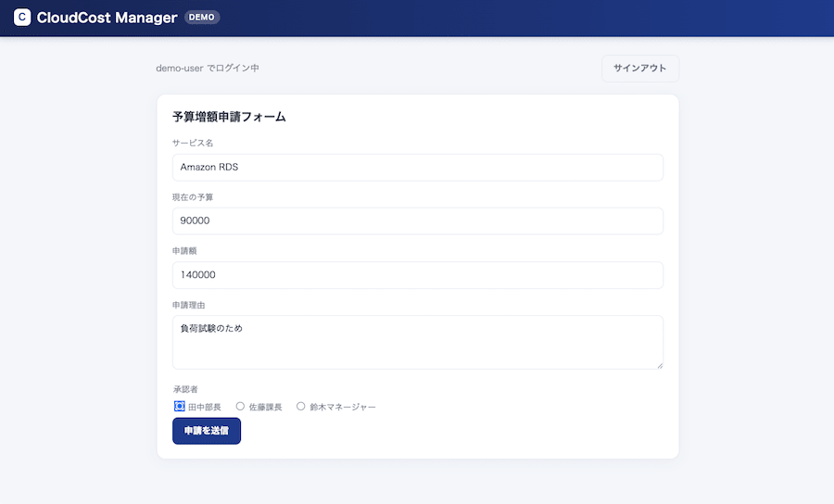
Task: Sign out with the サインアウト button
Action: click(639, 68)
